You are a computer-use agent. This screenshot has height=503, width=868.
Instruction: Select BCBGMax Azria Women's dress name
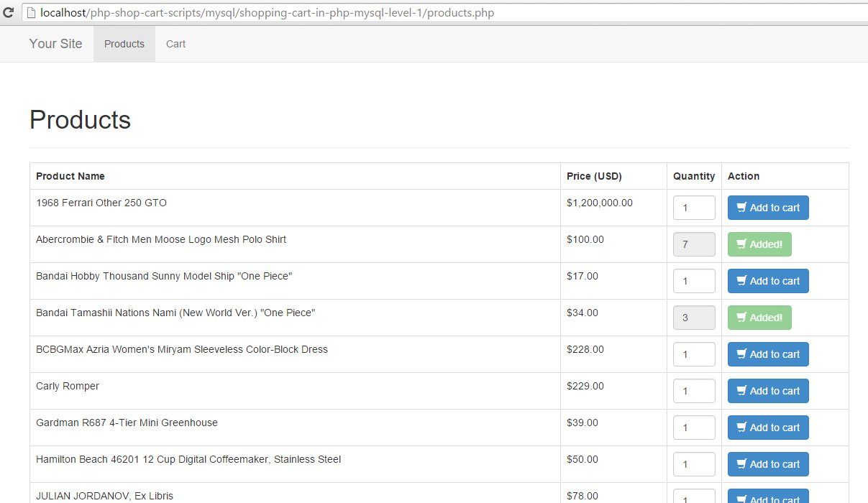[182, 350]
